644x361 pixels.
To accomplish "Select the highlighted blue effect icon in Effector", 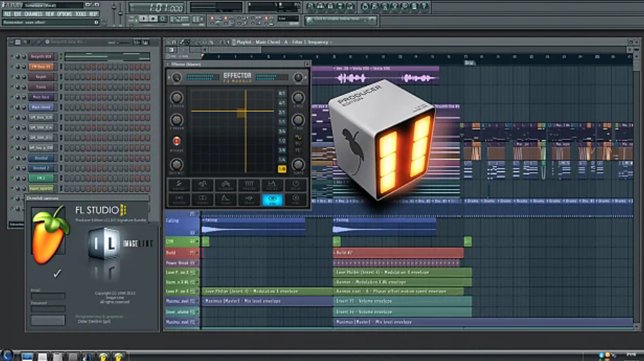I will tap(272, 199).
